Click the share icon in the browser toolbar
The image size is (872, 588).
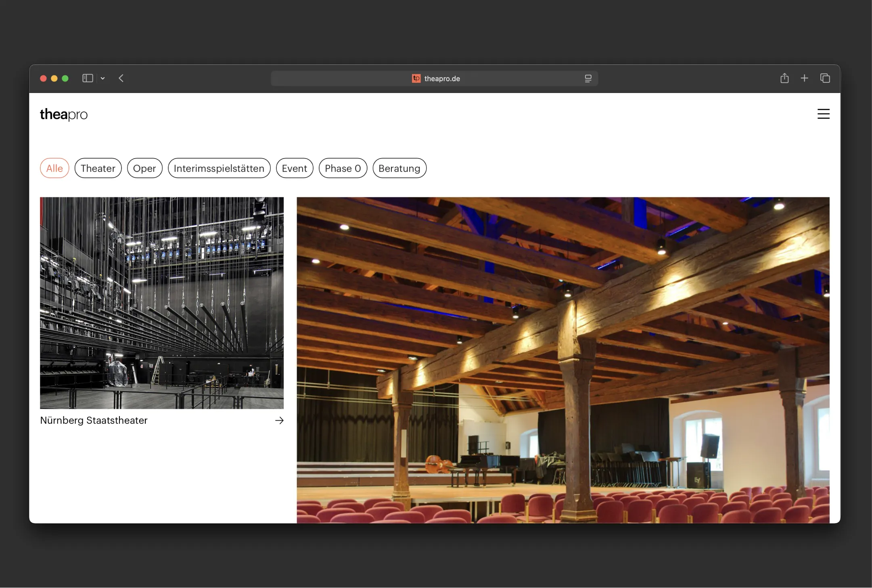pyautogui.click(x=784, y=78)
